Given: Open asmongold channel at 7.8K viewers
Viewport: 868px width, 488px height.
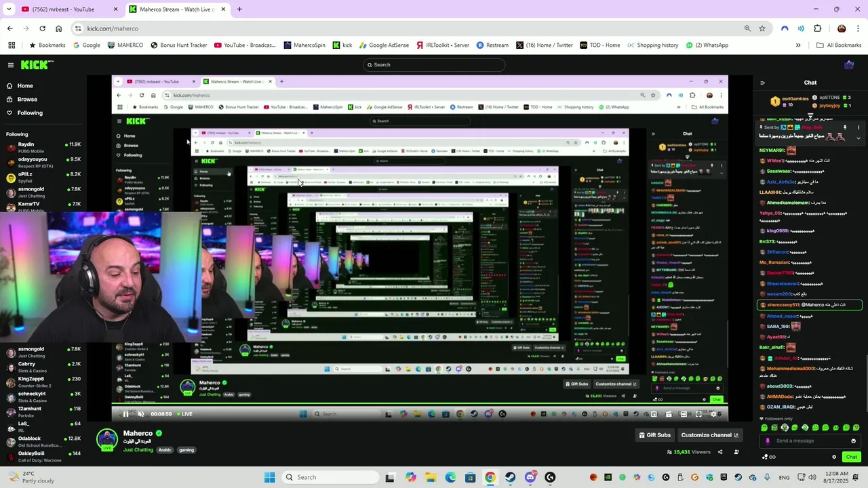Looking at the screenshot, I should tap(43, 352).
